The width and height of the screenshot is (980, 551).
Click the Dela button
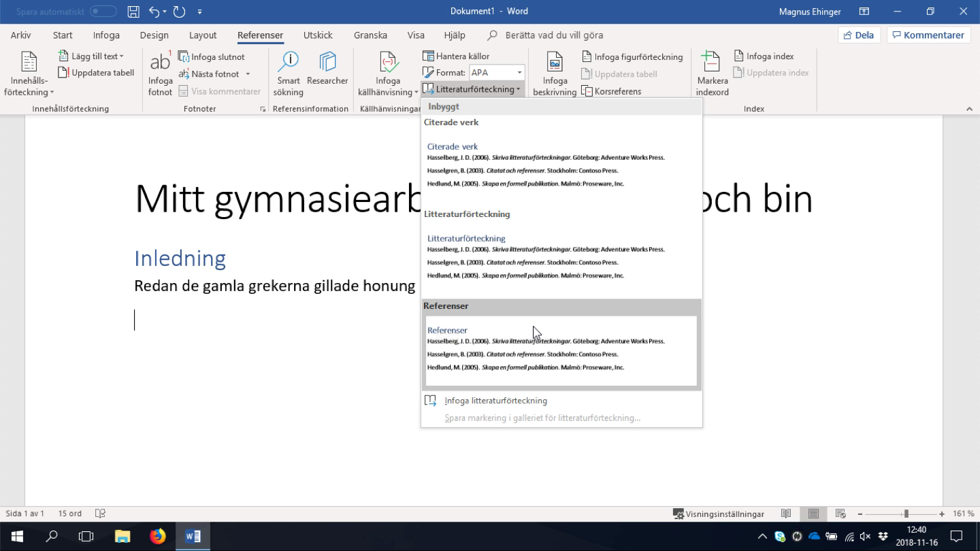(859, 35)
